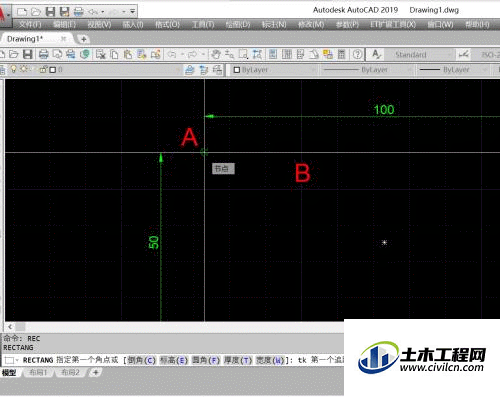This screenshot has width=500, height=397.
Task: Click the Zoom Previous icon
Action: [257, 54]
